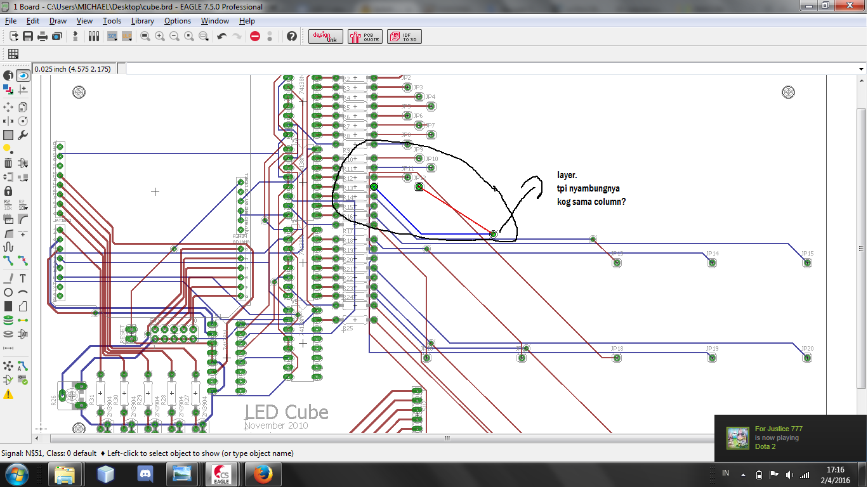Viewport: 868px width, 487px height.
Task: Open the ULP run dropdown
Action: (x=127, y=37)
